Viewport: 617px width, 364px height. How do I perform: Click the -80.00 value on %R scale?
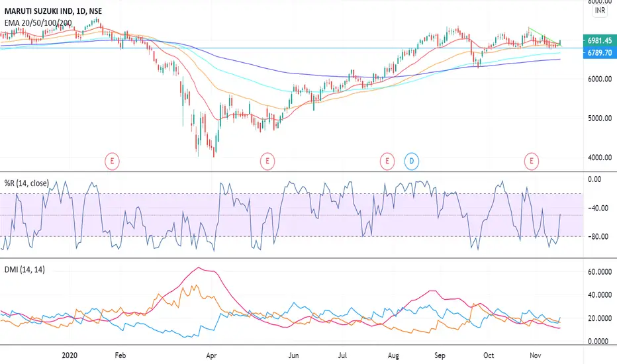[x=598, y=236]
